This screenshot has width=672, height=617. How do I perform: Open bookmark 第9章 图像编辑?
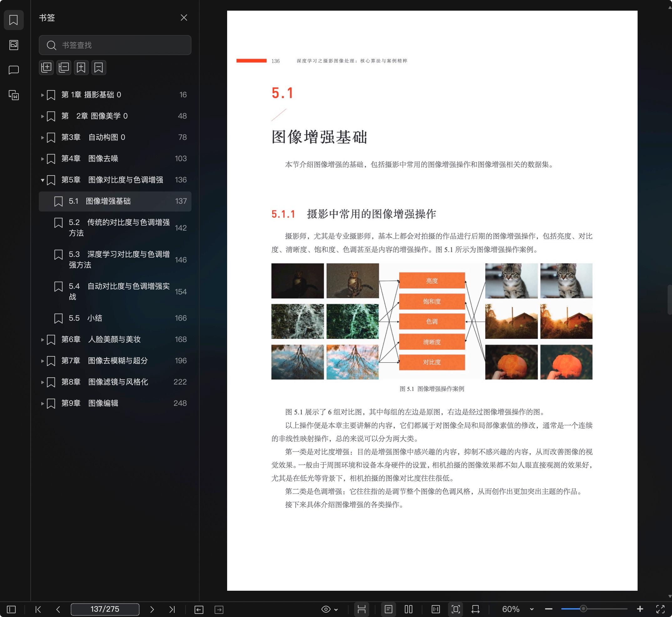(90, 403)
